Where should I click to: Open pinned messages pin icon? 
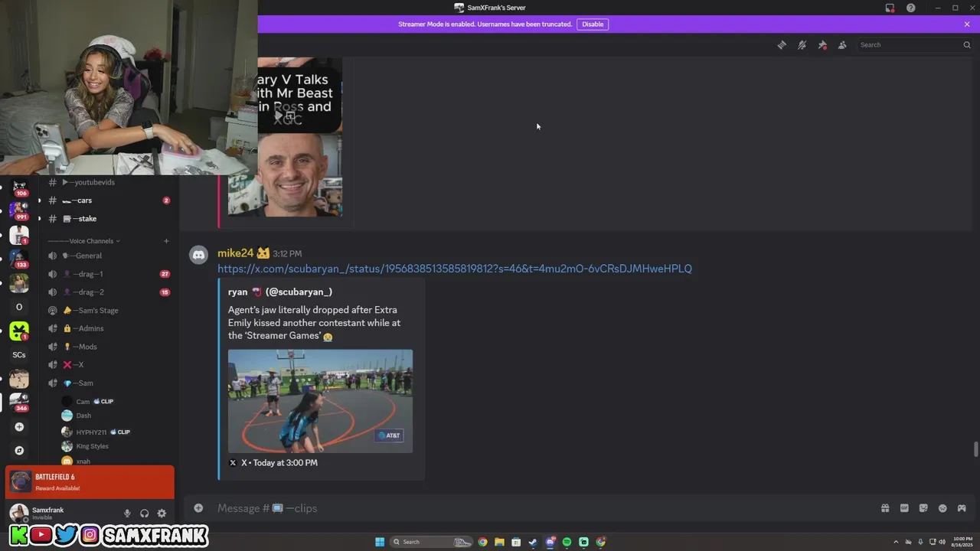click(822, 45)
